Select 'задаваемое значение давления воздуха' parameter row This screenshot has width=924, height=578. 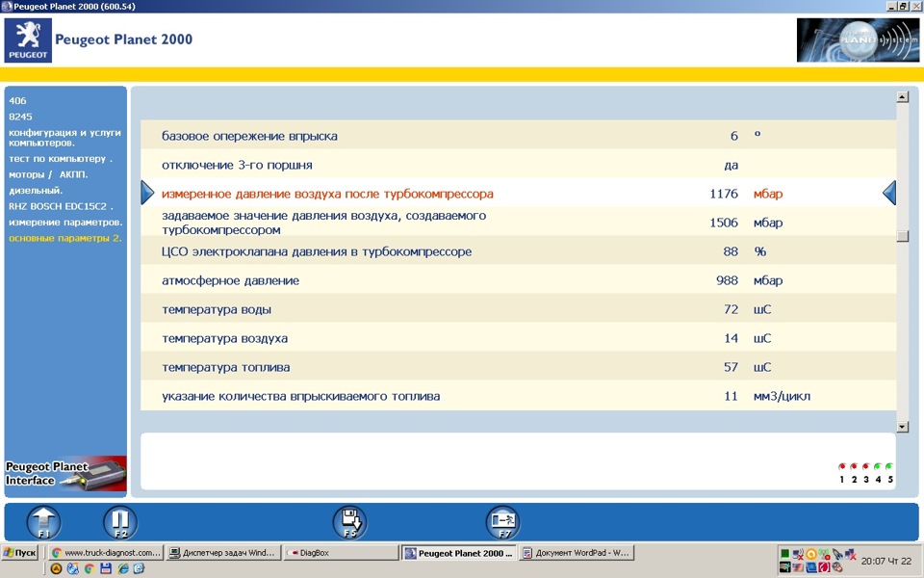click(519, 223)
